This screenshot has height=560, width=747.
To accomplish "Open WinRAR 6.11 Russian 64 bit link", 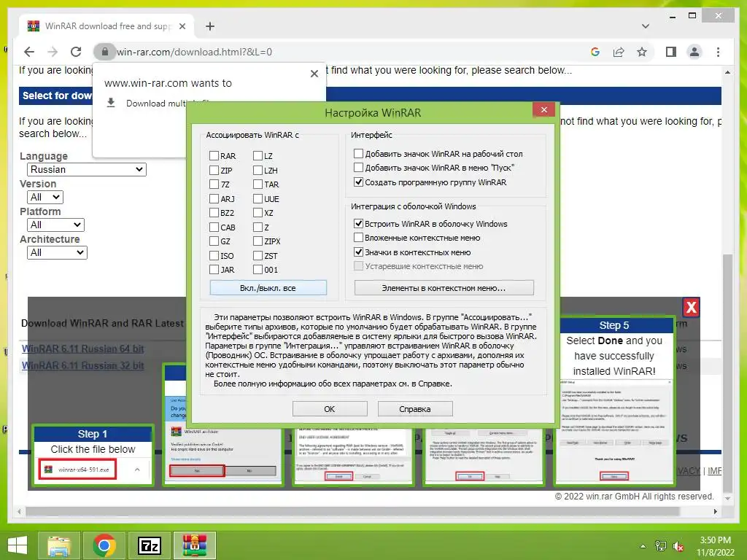I will [83, 349].
